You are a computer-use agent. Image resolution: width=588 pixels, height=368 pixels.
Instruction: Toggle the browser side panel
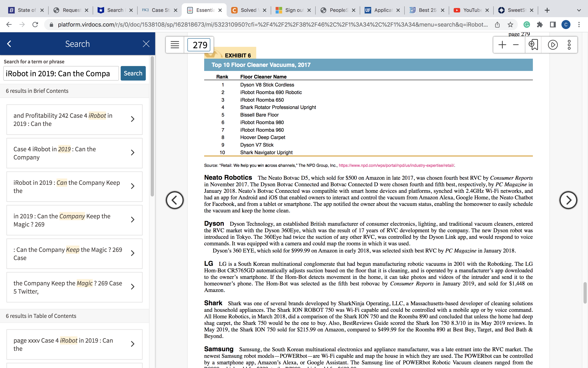pos(553,25)
